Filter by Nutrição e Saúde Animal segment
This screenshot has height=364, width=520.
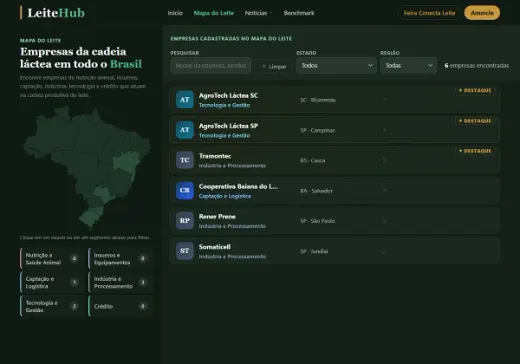tap(52, 259)
